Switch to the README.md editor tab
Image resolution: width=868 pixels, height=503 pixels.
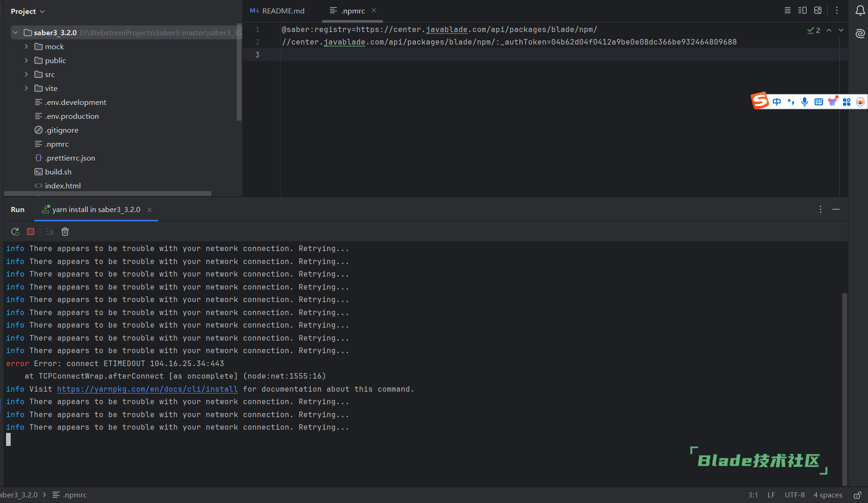click(x=277, y=11)
